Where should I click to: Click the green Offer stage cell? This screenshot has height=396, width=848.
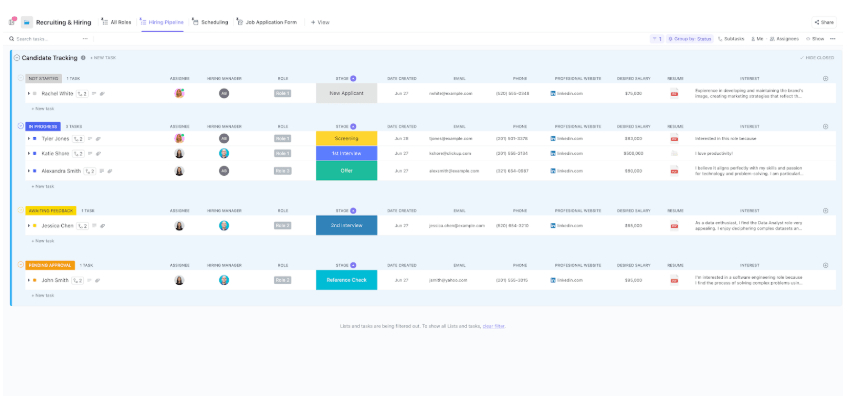point(347,171)
